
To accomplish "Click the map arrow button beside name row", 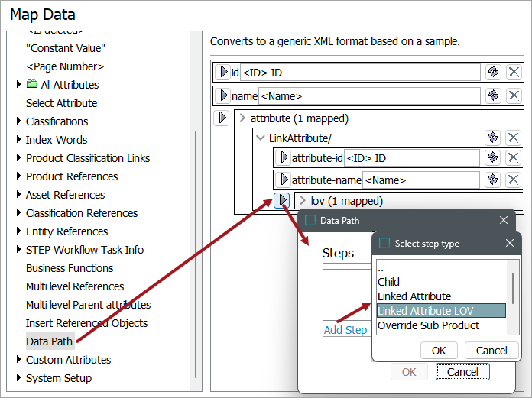I will (223, 96).
